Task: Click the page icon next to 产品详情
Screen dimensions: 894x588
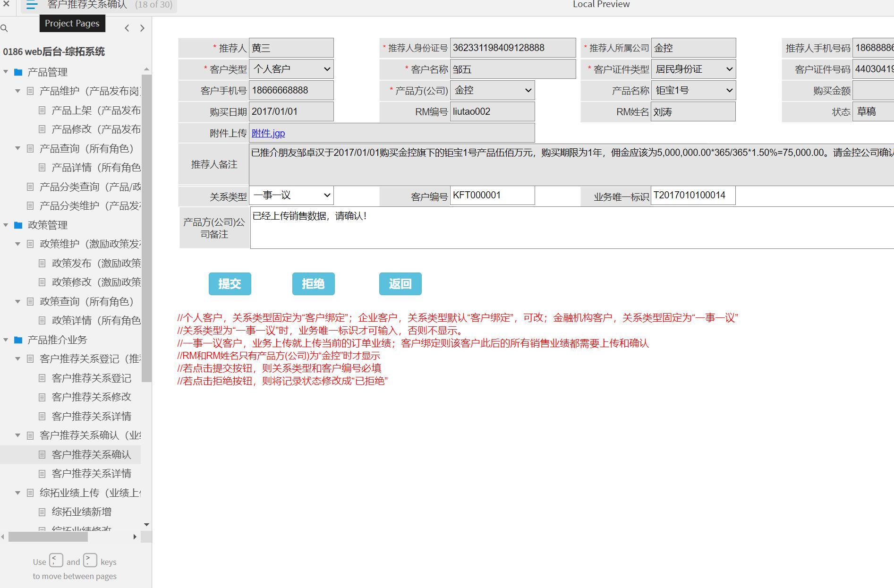Action: [x=42, y=168]
